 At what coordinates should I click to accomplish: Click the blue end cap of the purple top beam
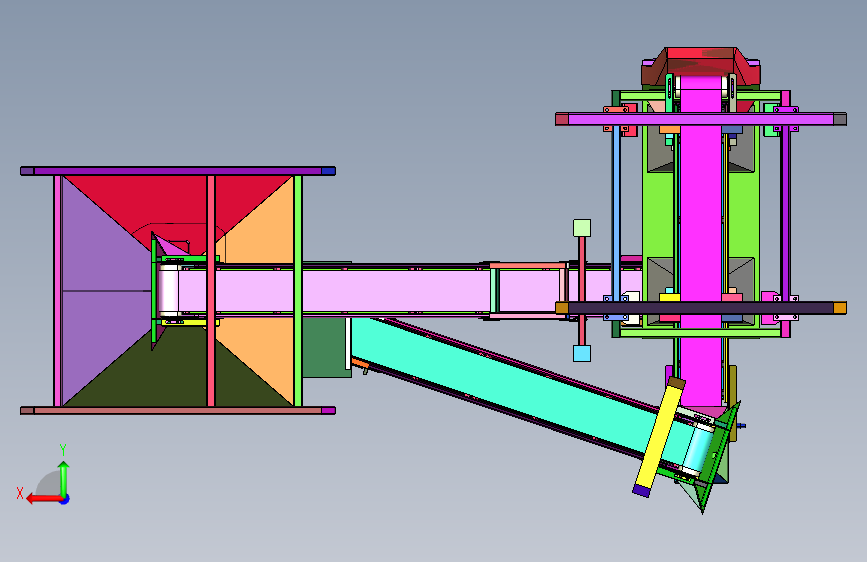coord(328,171)
